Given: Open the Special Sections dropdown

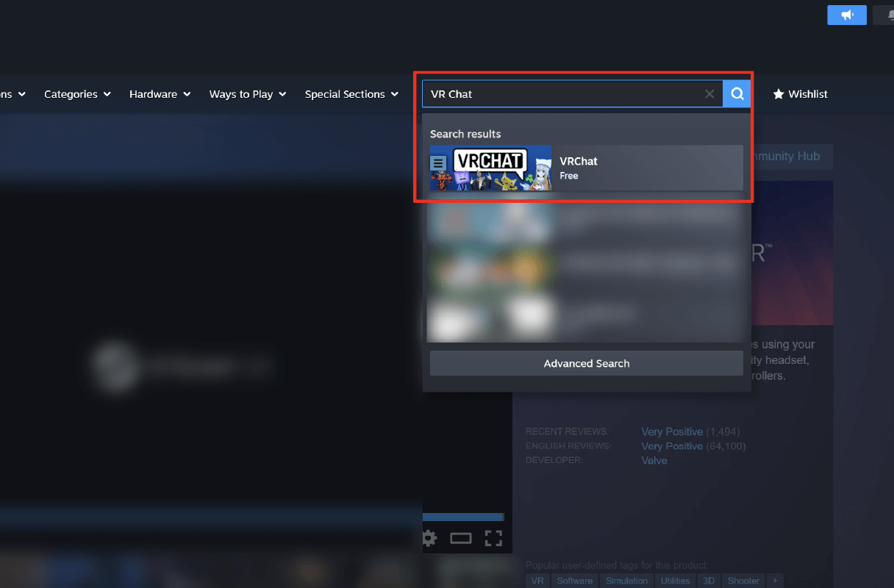Looking at the screenshot, I should pos(351,94).
